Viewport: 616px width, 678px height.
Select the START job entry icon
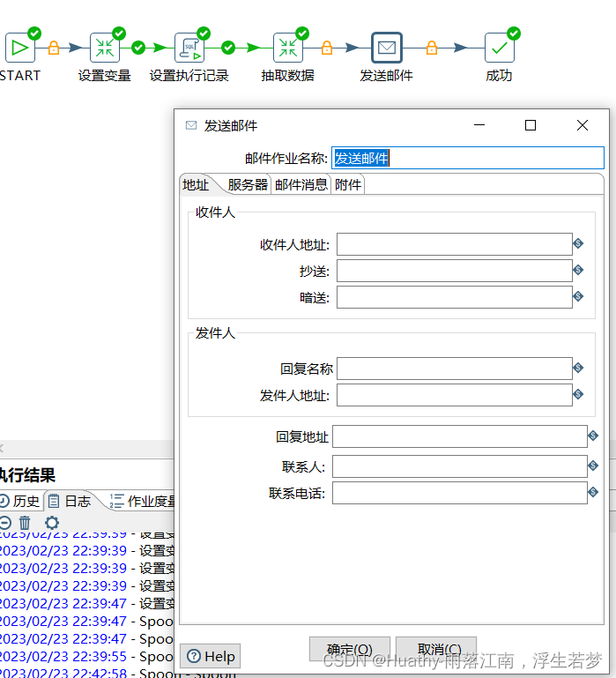click(20, 48)
